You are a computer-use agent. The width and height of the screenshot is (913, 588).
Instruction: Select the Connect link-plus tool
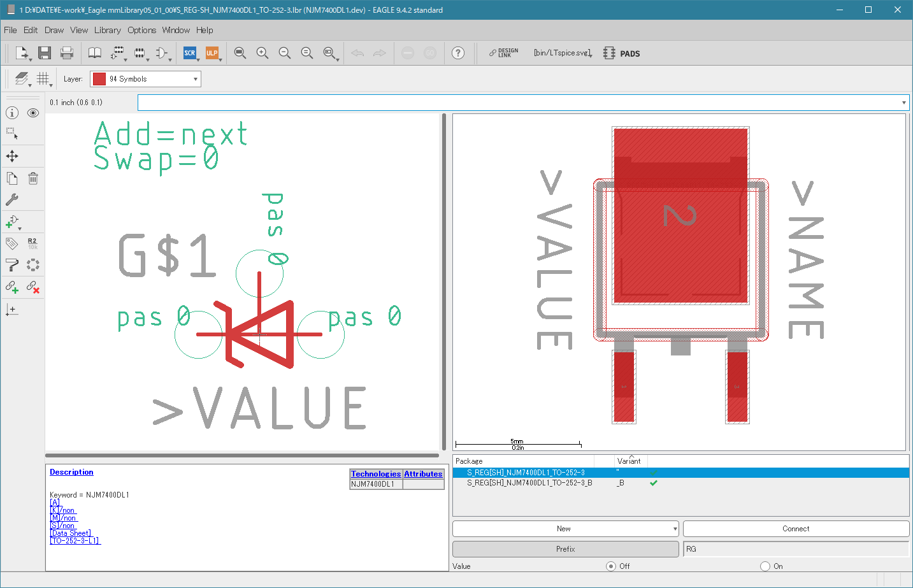tap(12, 287)
